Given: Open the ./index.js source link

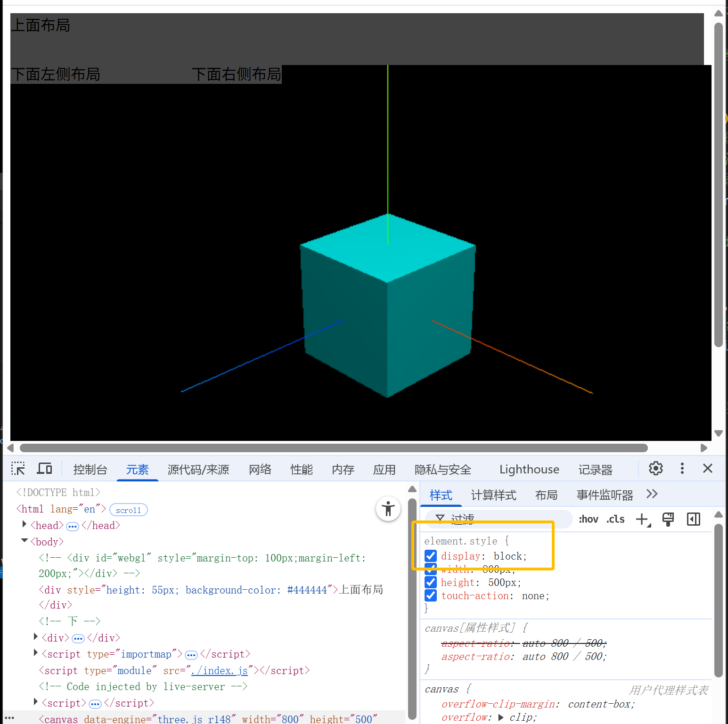Looking at the screenshot, I should click(219, 670).
